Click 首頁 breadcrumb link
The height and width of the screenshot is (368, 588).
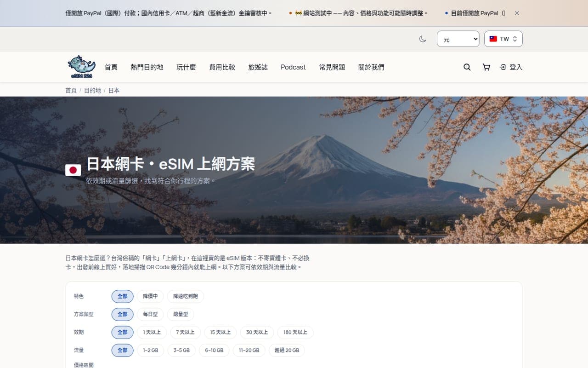(71, 91)
